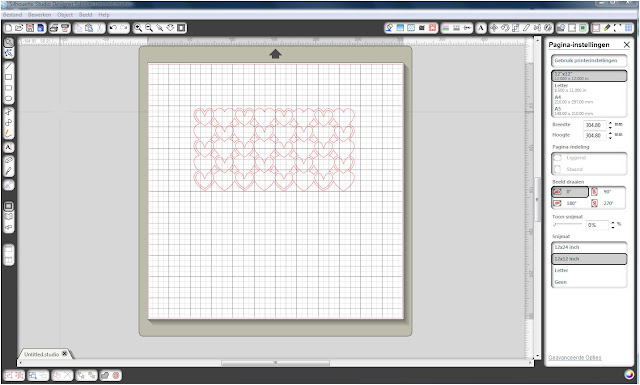Close the Untitled.studio document tab
The height and width of the screenshot is (385, 640).
coord(64,354)
